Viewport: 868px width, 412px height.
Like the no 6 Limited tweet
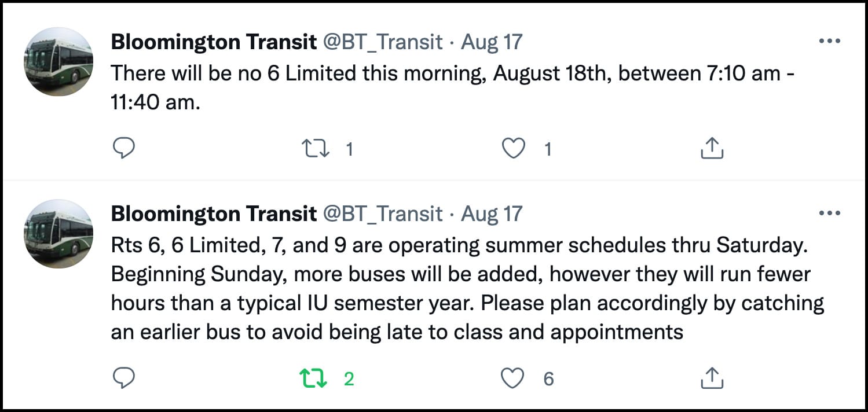click(x=512, y=149)
